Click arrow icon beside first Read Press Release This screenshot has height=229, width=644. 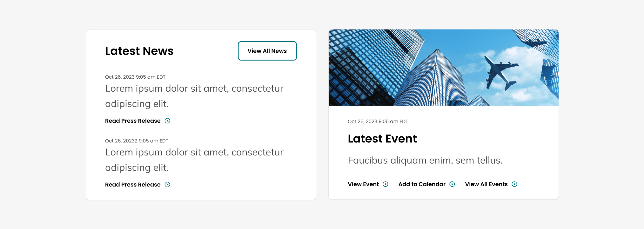click(167, 121)
